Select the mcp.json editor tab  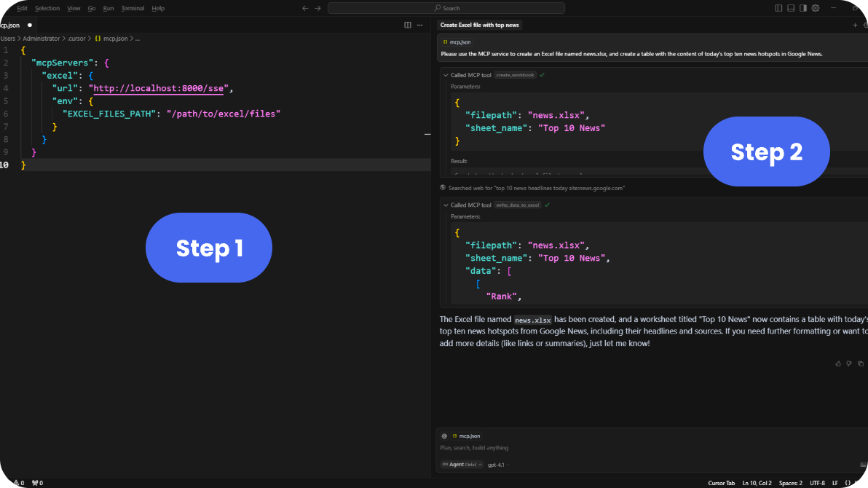pyautogui.click(x=10, y=25)
